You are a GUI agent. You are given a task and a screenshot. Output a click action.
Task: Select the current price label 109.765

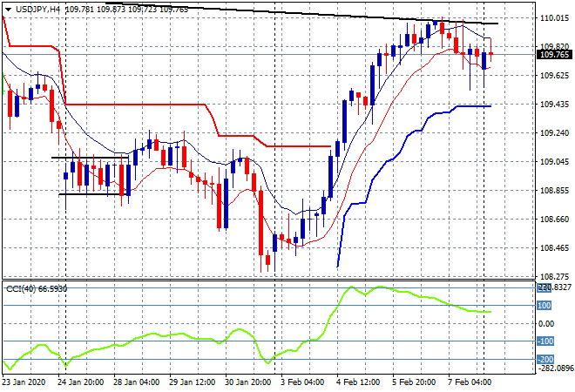click(x=554, y=55)
